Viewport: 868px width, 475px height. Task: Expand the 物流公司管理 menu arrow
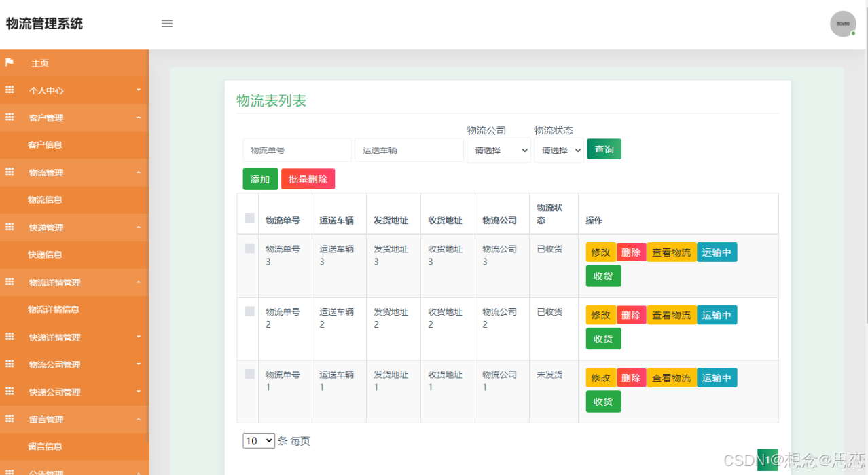(139, 364)
